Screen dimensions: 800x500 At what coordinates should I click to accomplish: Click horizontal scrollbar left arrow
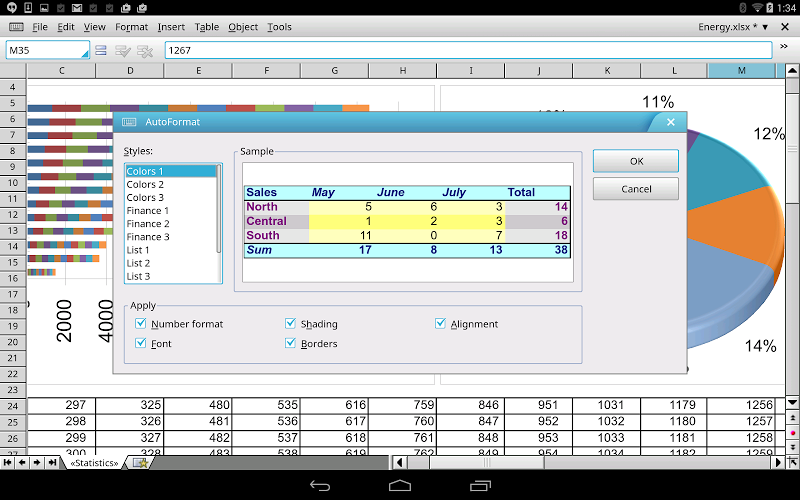coord(399,463)
